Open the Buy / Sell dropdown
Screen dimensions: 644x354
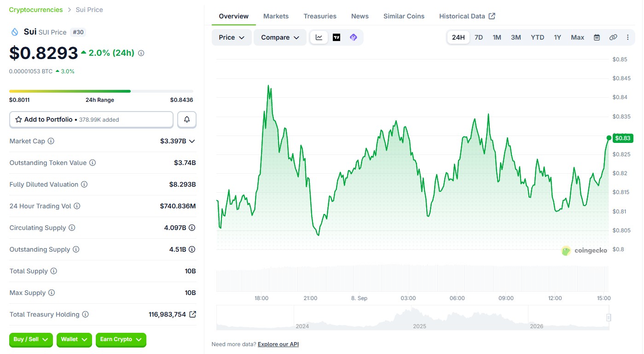coord(31,340)
